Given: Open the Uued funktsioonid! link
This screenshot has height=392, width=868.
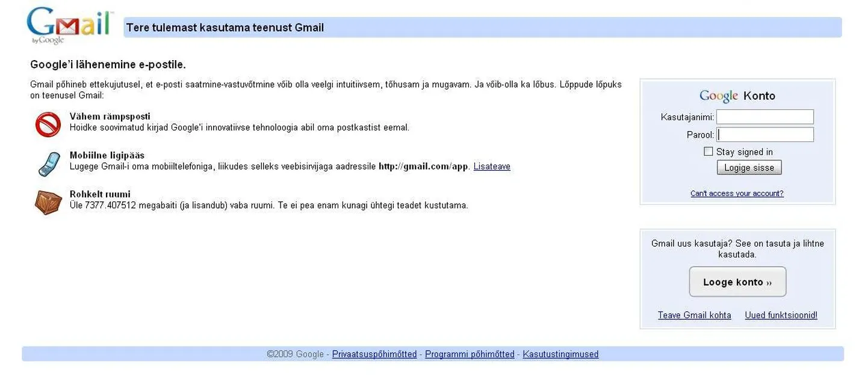Looking at the screenshot, I should click(x=781, y=316).
